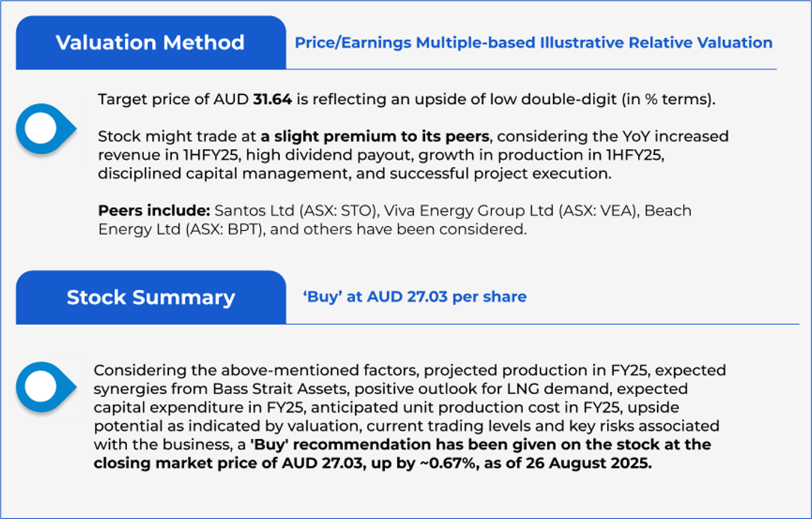Click the Stock Summary header tab

tap(150, 298)
